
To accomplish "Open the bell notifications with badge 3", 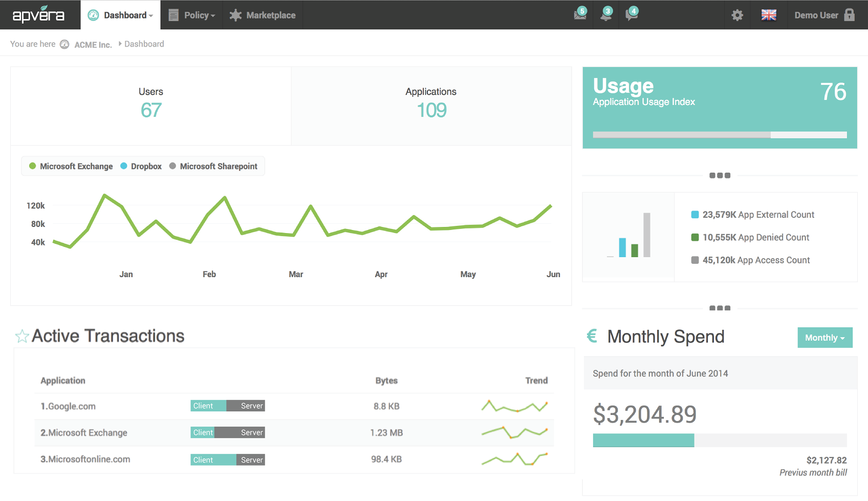I will point(606,14).
